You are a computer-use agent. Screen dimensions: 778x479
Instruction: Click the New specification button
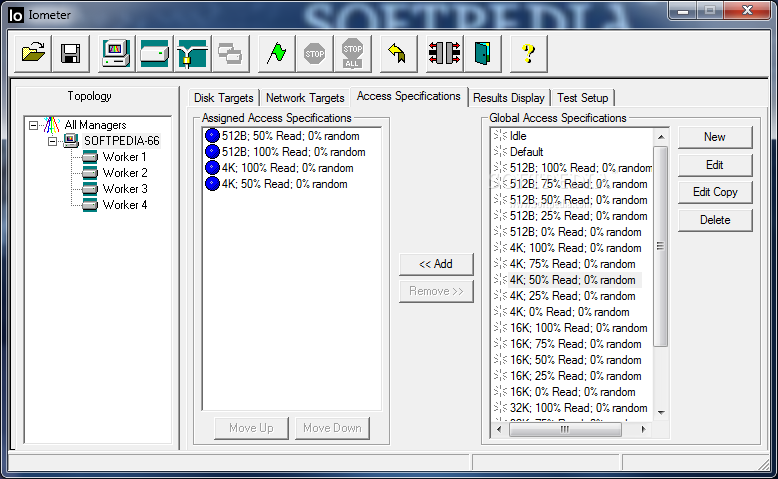(715, 137)
